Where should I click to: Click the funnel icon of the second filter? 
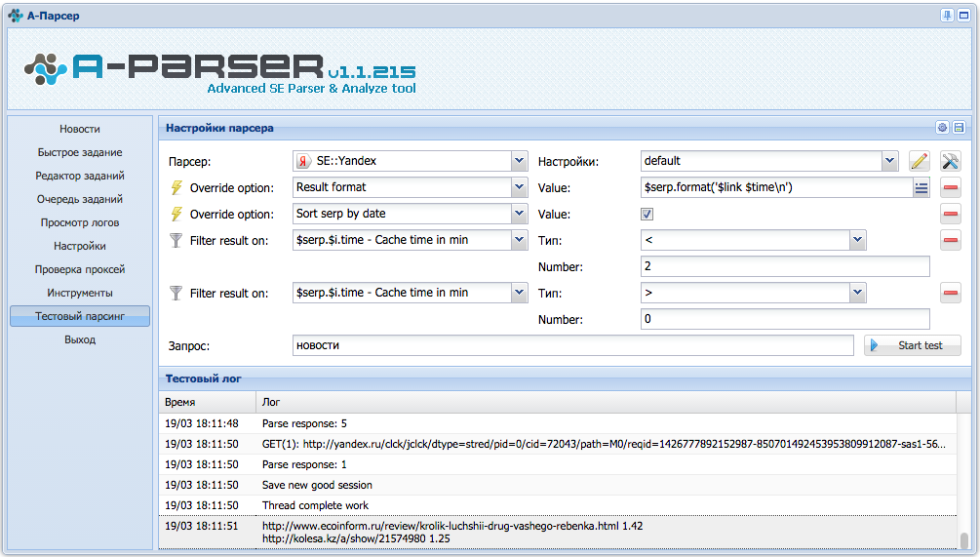[x=176, y=293]
